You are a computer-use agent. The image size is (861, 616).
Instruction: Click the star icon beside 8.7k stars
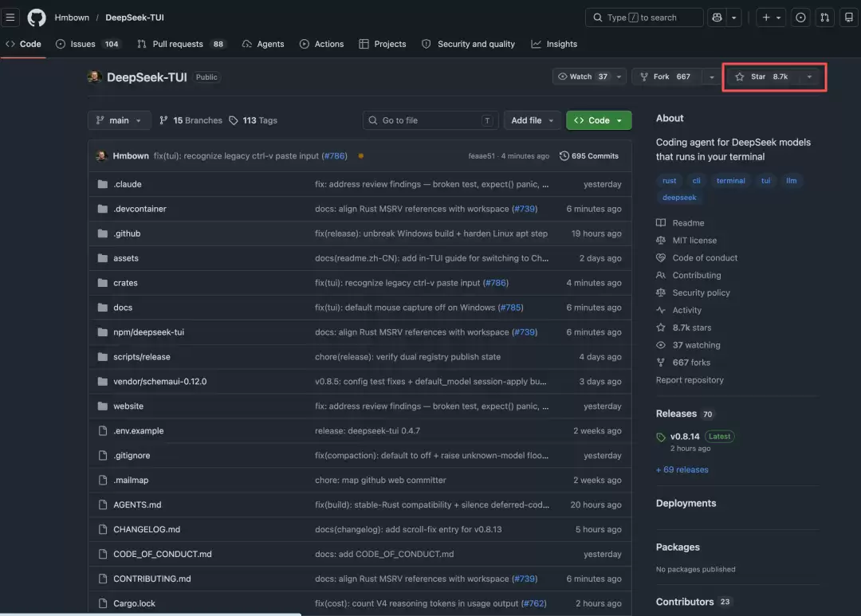[661, 328]
